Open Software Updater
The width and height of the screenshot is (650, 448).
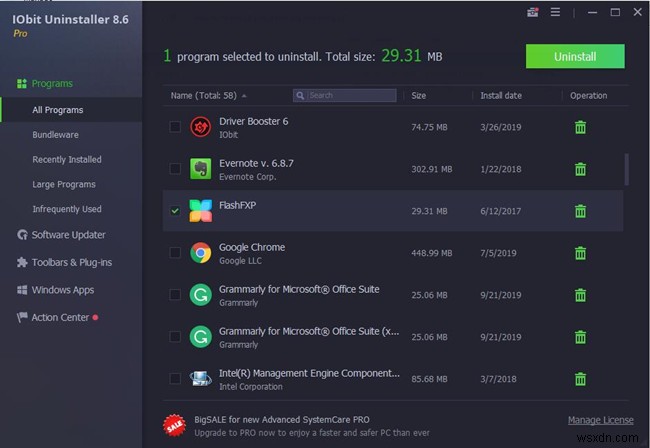[x=68, y=235]
